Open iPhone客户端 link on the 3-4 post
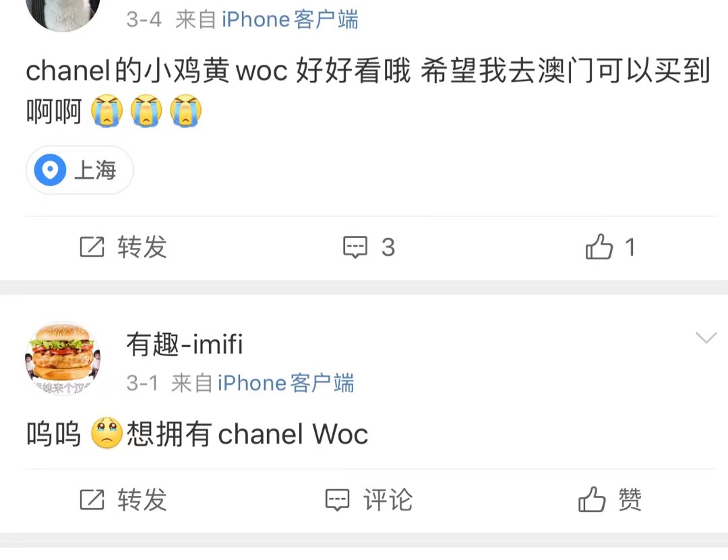This screenshot has height=560, width=728. (290, 20)
